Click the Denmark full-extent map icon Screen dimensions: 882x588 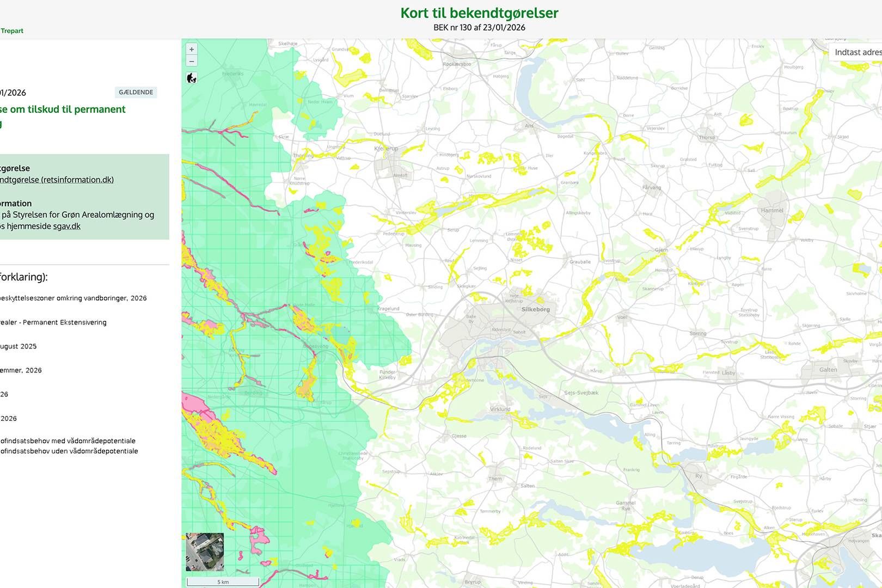click(x=192, y=78)
